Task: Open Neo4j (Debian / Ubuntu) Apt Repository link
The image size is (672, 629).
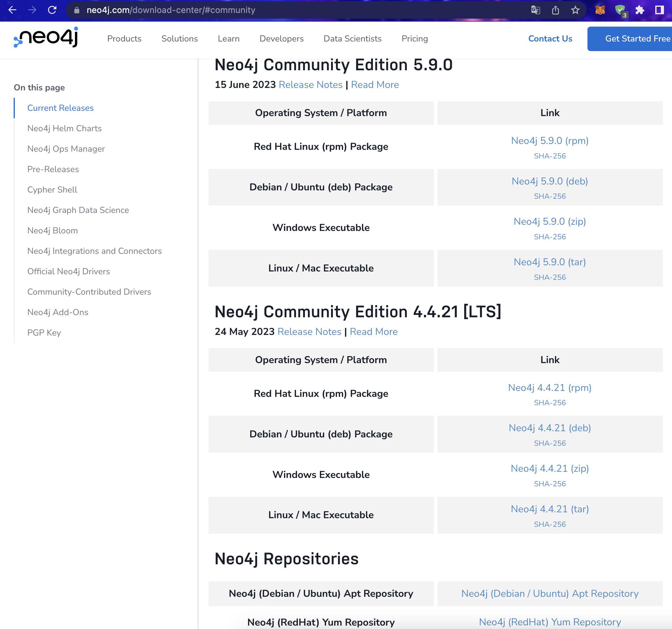Action: pos(550,593)
